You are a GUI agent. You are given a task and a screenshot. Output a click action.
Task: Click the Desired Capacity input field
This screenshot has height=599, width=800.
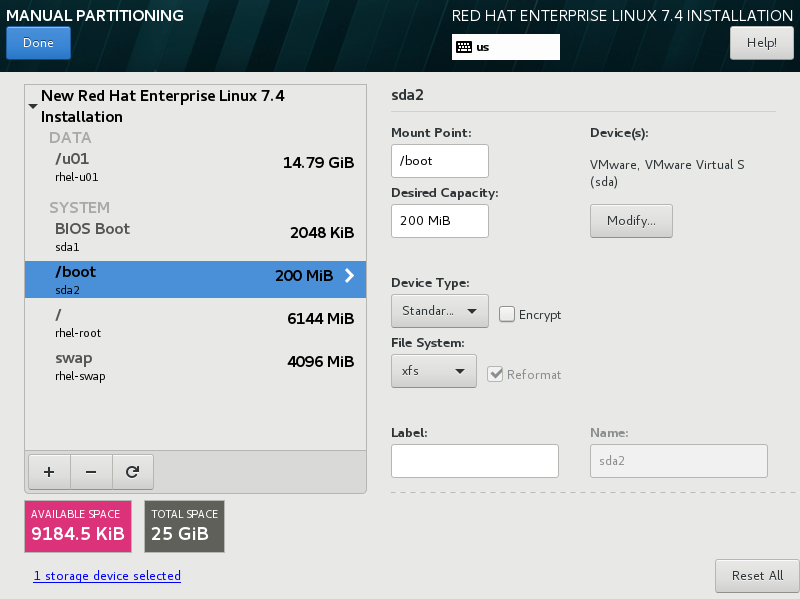pos(440,221)
